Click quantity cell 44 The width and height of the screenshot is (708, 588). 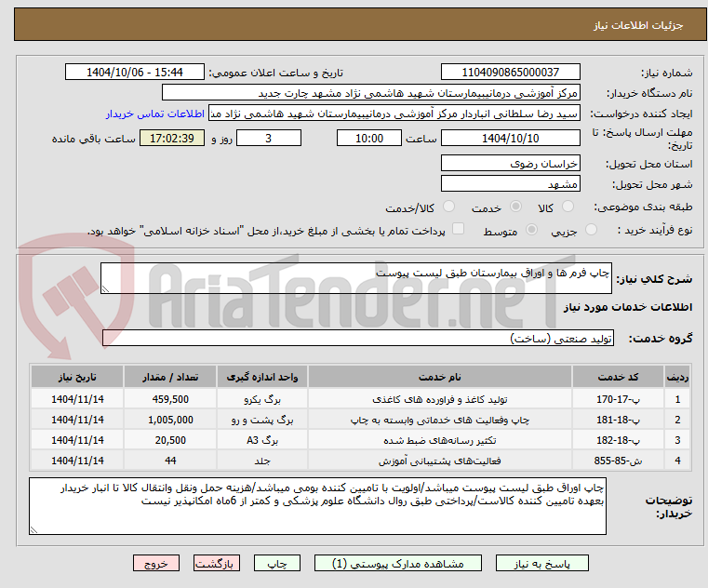170,461
